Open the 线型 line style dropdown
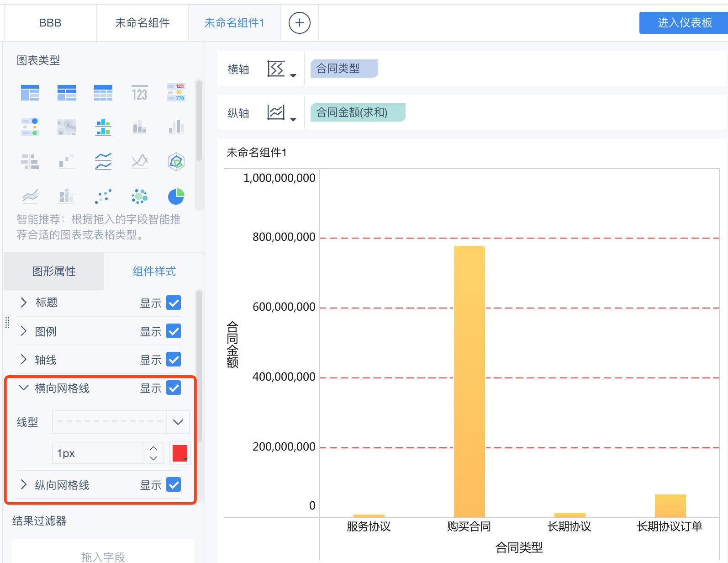The width and height of the screenshot is (728, 563). point(178,422)
